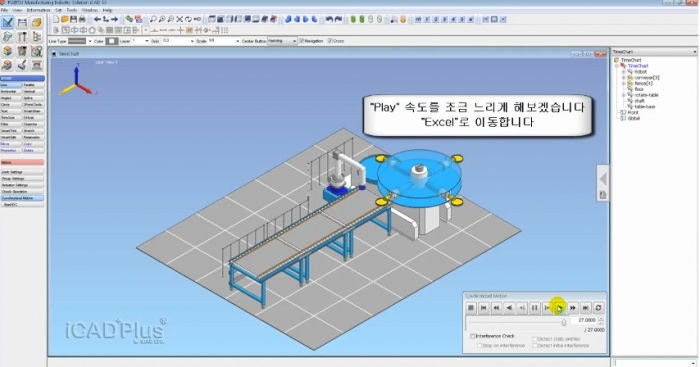Viewport: 700px width, 367px height.
Task: Toggle the Cross checkbox
Action: 330,41
